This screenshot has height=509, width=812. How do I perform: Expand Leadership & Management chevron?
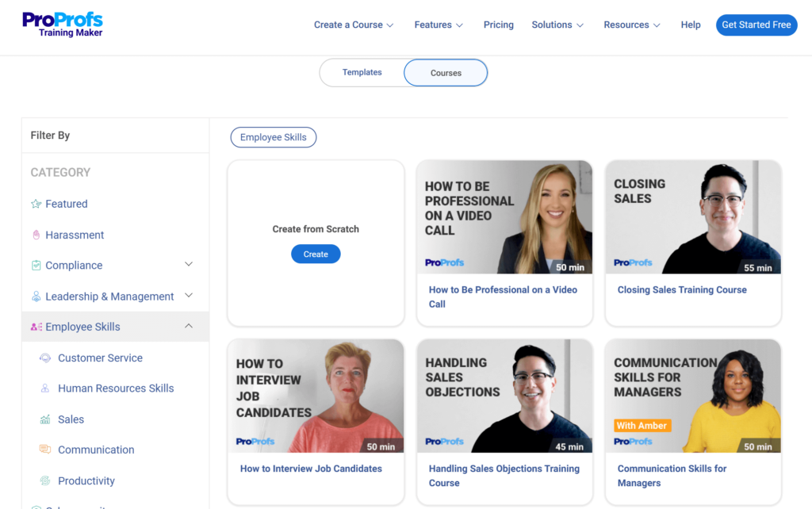coord(189,295)
